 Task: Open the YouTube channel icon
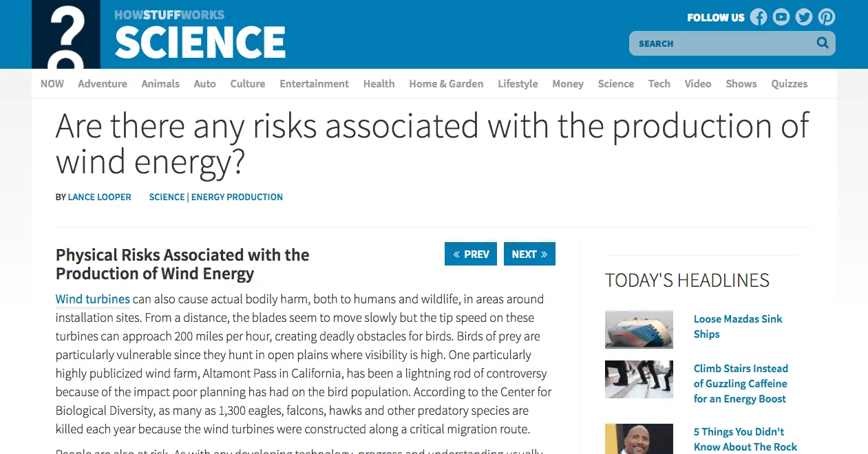point(781,17)
